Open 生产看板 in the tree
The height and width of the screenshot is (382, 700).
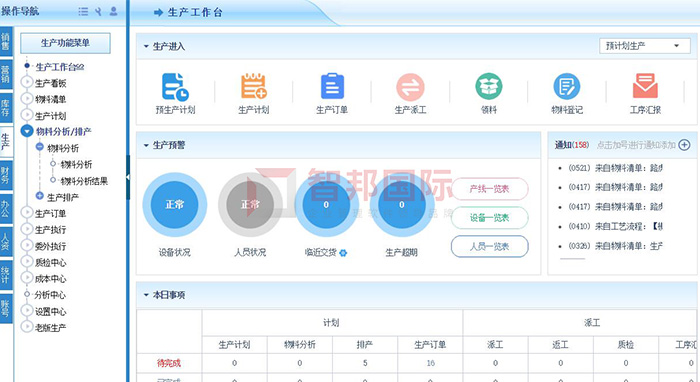tap(50, 83)
